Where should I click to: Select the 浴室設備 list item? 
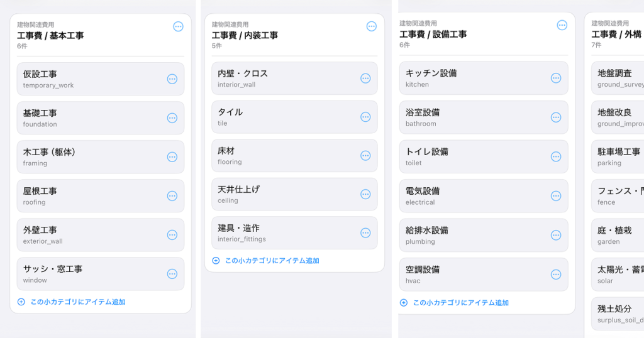tap(472, 117)
